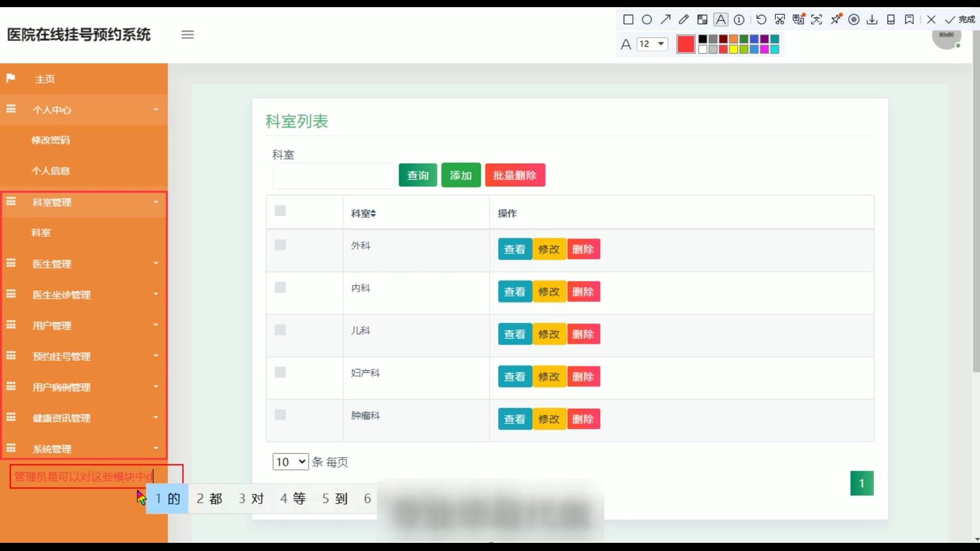
Task: Save screenshot with download icon
Action: coord(872,19)
